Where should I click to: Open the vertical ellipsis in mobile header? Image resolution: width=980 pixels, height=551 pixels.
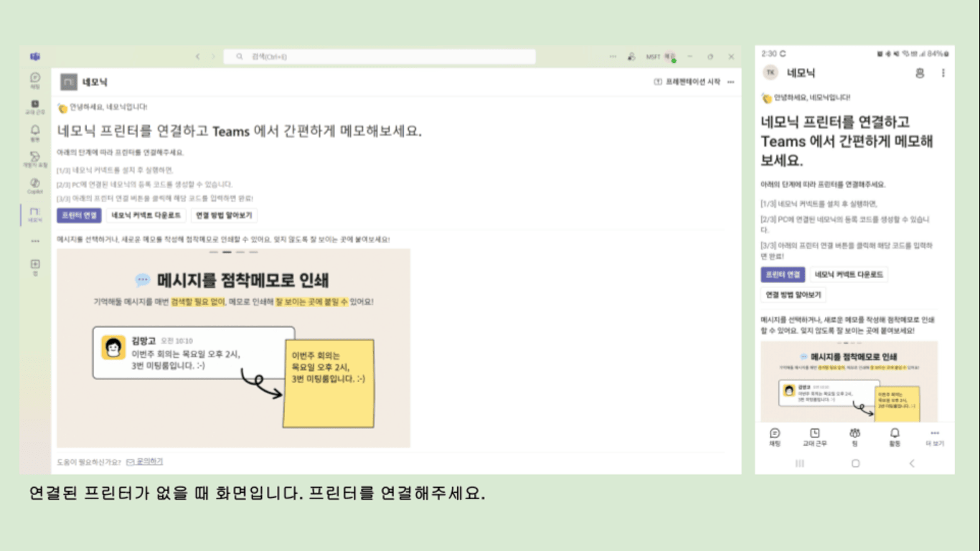pyautogui.click(x=943, y=72)
